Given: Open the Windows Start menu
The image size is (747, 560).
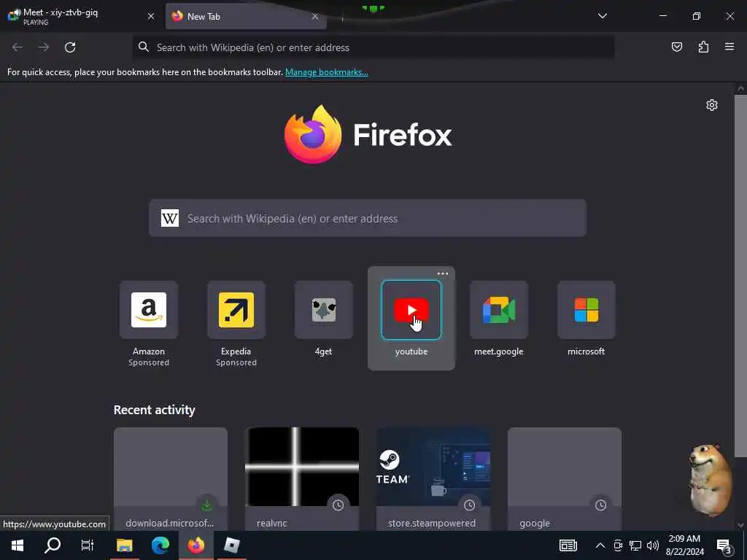Looking at the screenshot, I should tap(18, 545).
